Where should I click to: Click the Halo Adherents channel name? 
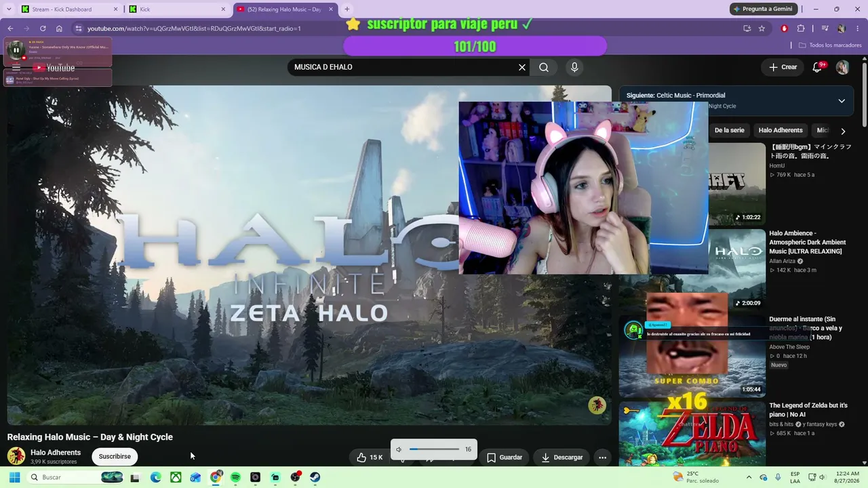pos(56,453)
